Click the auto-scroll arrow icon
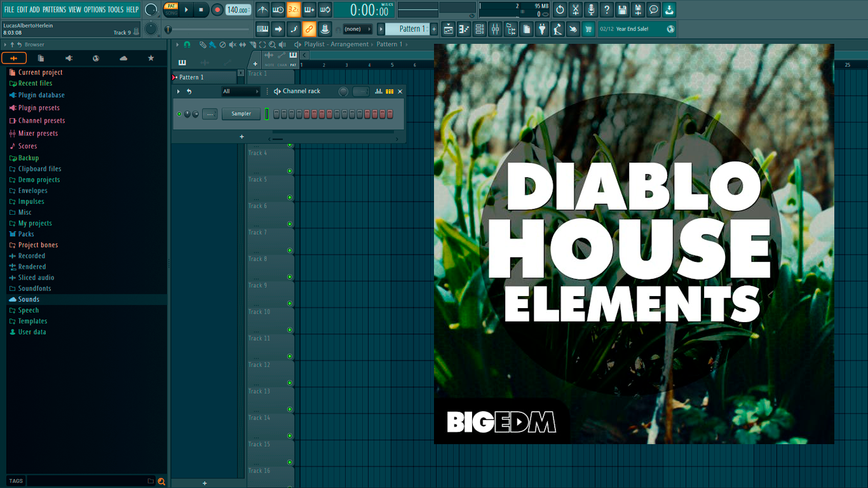This screenshot has height=488, width=868. pos(278,29)
